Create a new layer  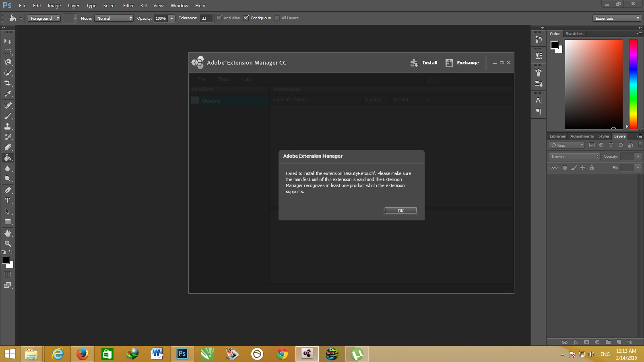pyautogui.click(x=619, y=342)
